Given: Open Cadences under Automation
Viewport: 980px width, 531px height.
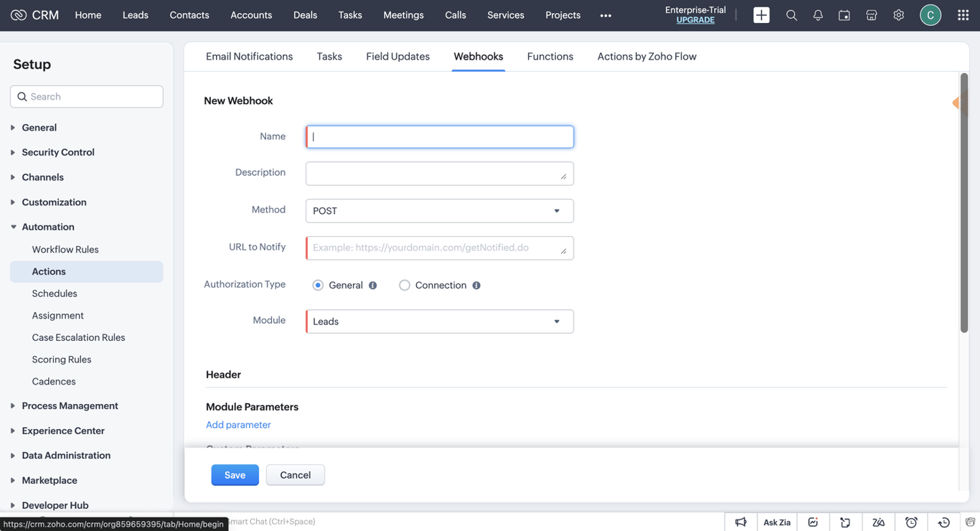Looking at the screenshot, I should point(54,382).
